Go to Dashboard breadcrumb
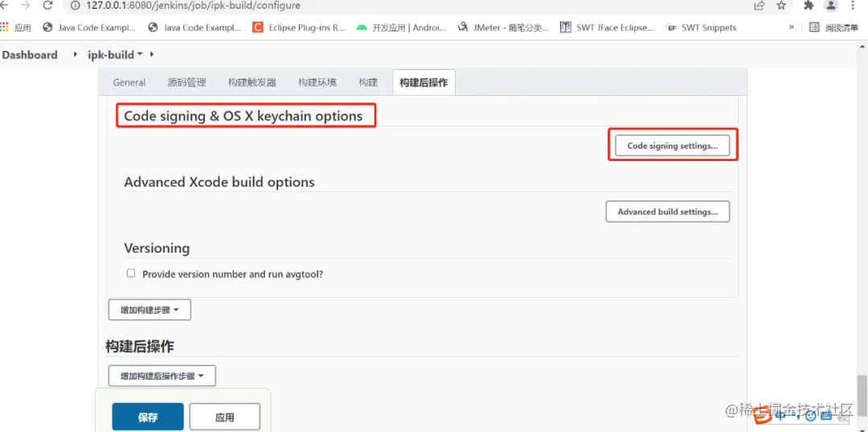The height and width of the screenshot is (432, 868). (x=30, y=55)
